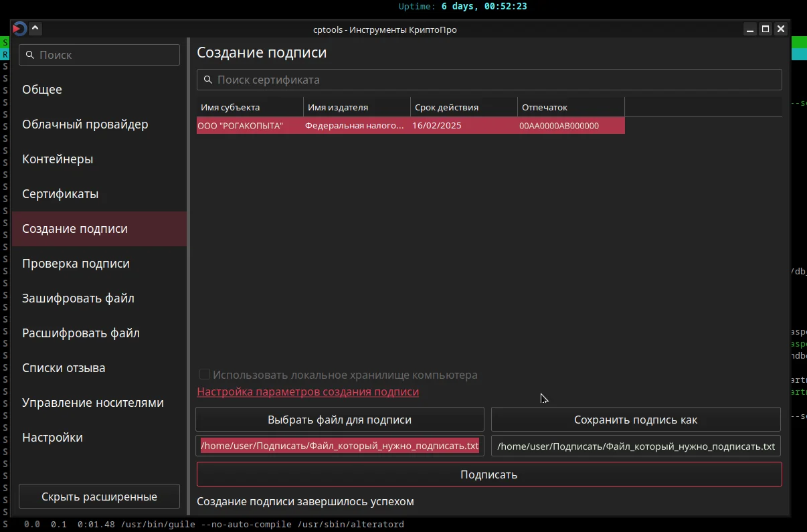Select the ООО "РОГАКОПЫТА" certificate row

(411, 126)
